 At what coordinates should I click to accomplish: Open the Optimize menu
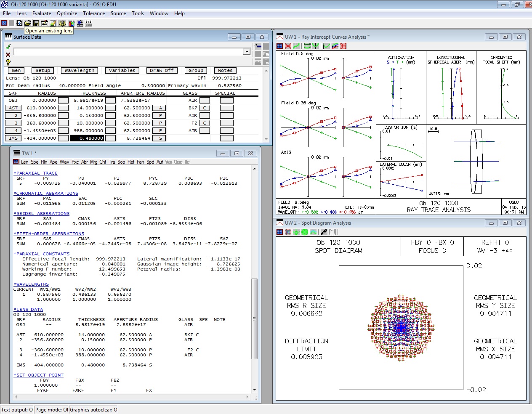point(67,13)
